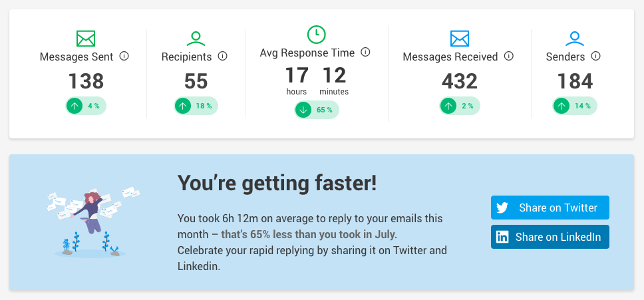Click the 18 % Recipients increase badge
This screenshot has width=644, height=300.
(196, 105)
